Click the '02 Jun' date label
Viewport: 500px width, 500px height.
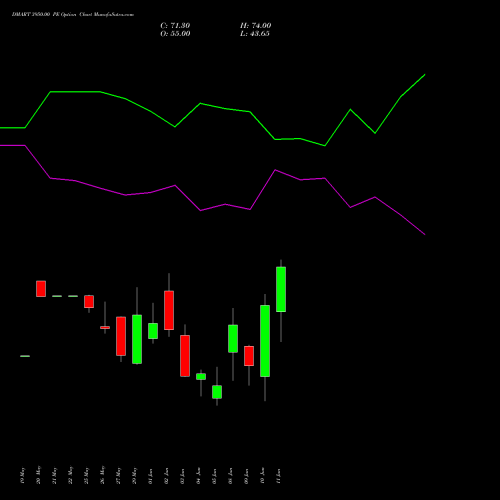(166, 476)
